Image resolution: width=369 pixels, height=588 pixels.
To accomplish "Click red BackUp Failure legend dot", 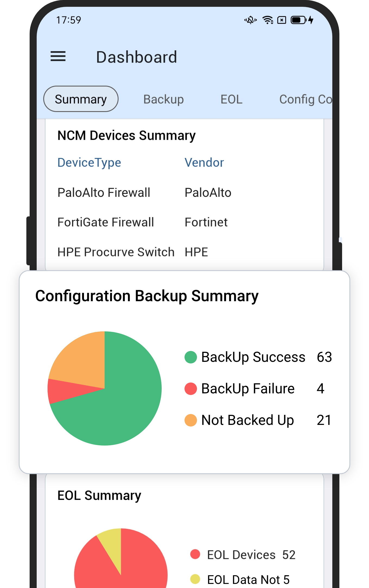I will tap(190, 389).
